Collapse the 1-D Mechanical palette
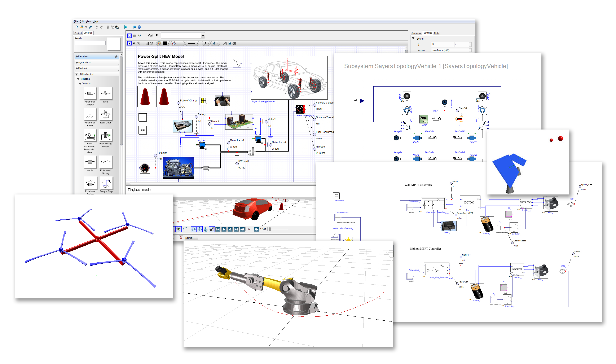 (97, 74)
